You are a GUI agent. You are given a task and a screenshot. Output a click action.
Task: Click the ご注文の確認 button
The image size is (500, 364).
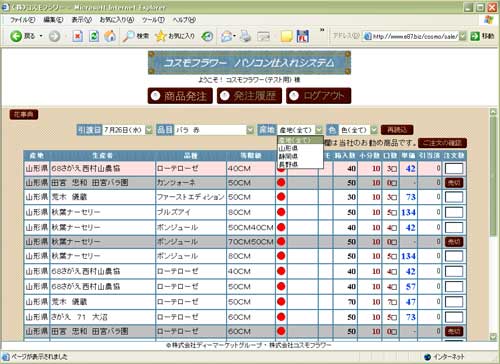click(442, 143)
